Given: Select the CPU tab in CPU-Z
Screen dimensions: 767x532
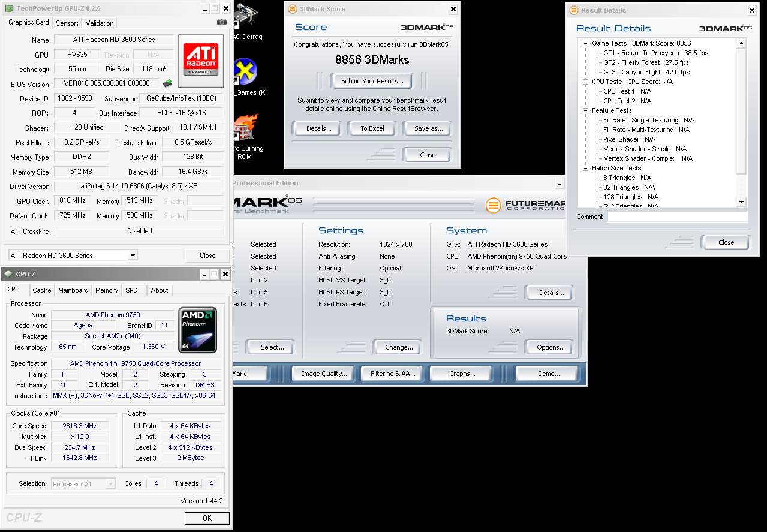Looking at the screenshot, I should click(14, 289).
